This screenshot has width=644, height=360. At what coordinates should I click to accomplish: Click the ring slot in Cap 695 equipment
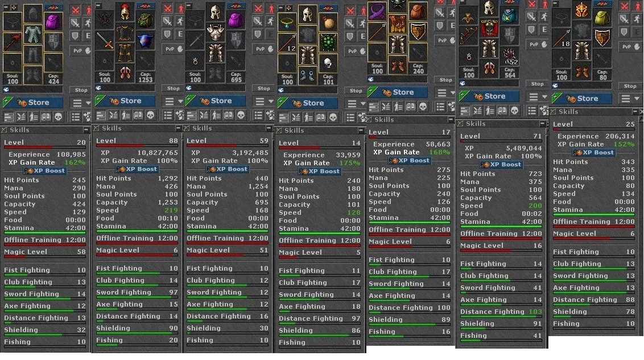(x=195, y=61)
